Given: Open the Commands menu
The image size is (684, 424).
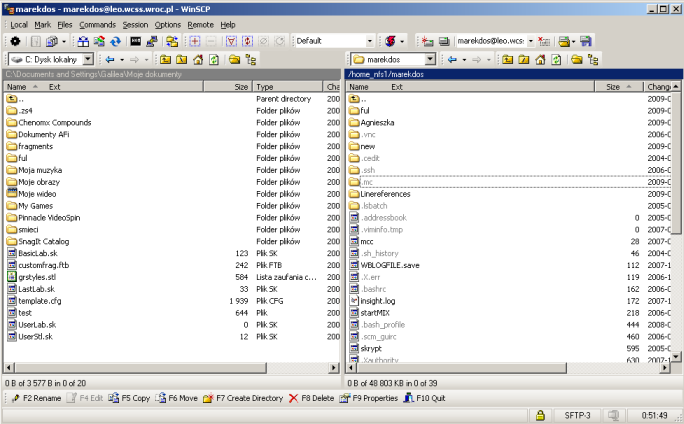Looking at the screenshot, I should [x=98, y=25].
